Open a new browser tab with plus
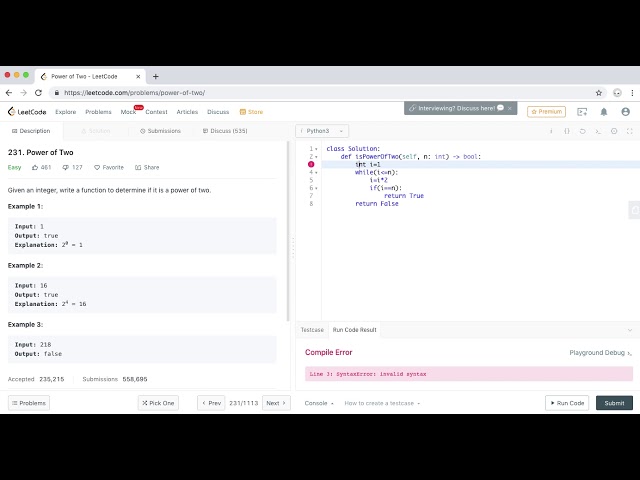The image size is (640, 480). (156, 76)
